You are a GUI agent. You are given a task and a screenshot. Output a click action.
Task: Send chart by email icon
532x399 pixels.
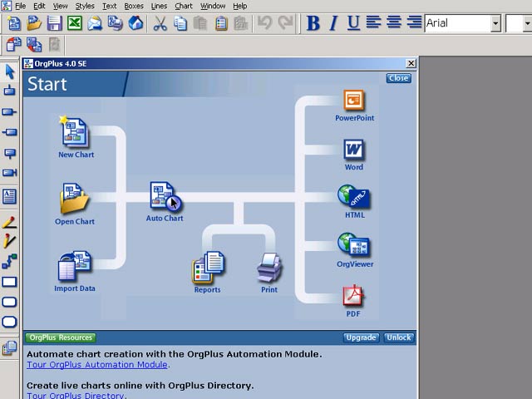(95, 23)
